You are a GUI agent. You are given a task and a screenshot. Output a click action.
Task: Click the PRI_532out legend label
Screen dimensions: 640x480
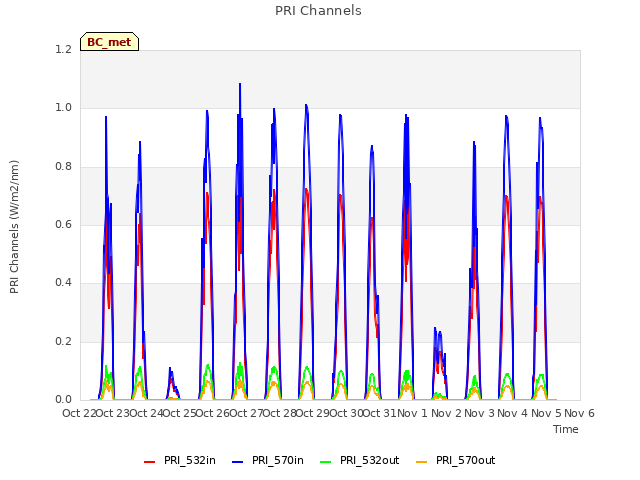370,460
